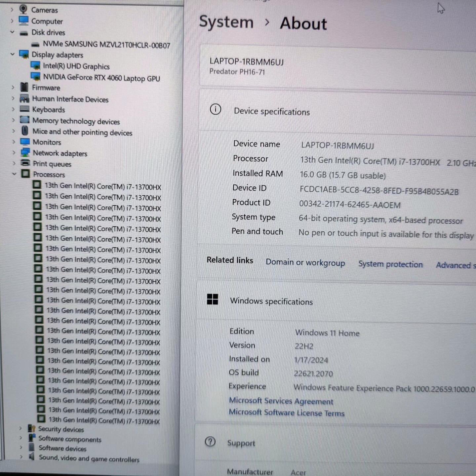Select the Print queues category
Screen dimensions: 476x476
point(52,164)
